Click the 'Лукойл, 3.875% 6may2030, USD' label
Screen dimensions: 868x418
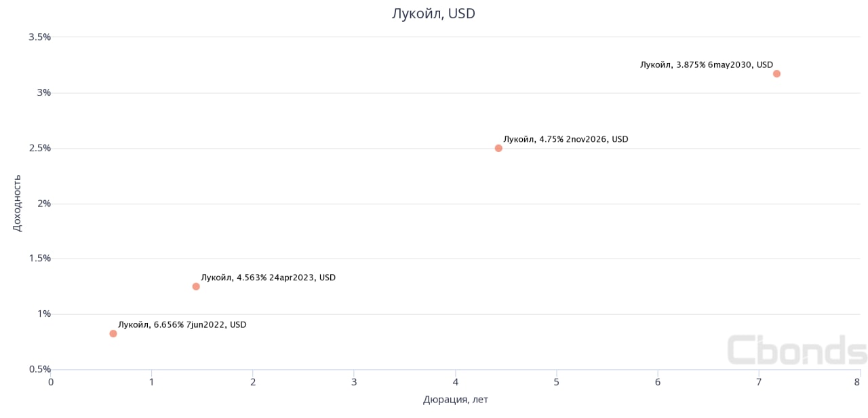706,65
